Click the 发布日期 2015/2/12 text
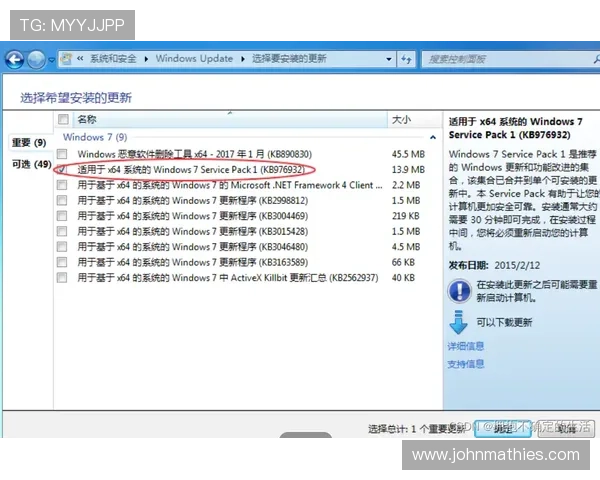Viewport: 600px width, 480px height. point(494,265)
